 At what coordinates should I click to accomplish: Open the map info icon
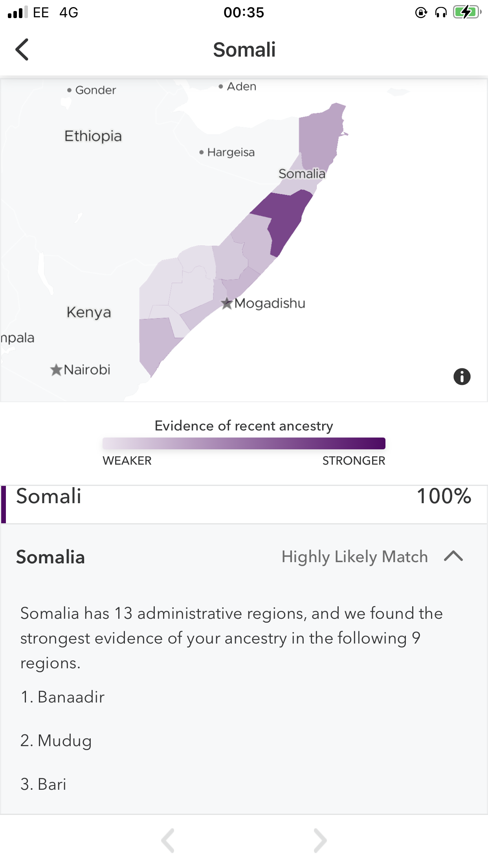462,377
